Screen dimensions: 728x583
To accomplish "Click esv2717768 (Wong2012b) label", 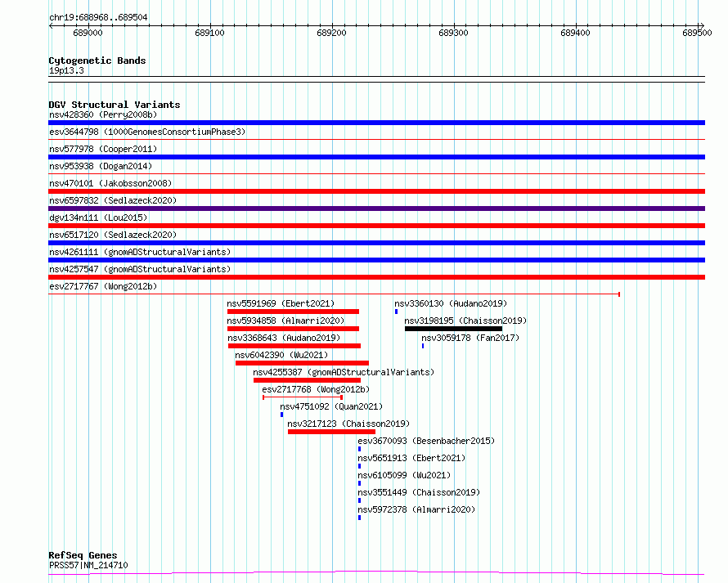I will point(317,389).
